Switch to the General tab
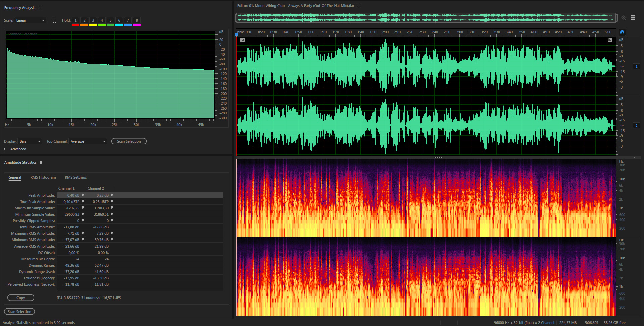 tap(15, 177)
